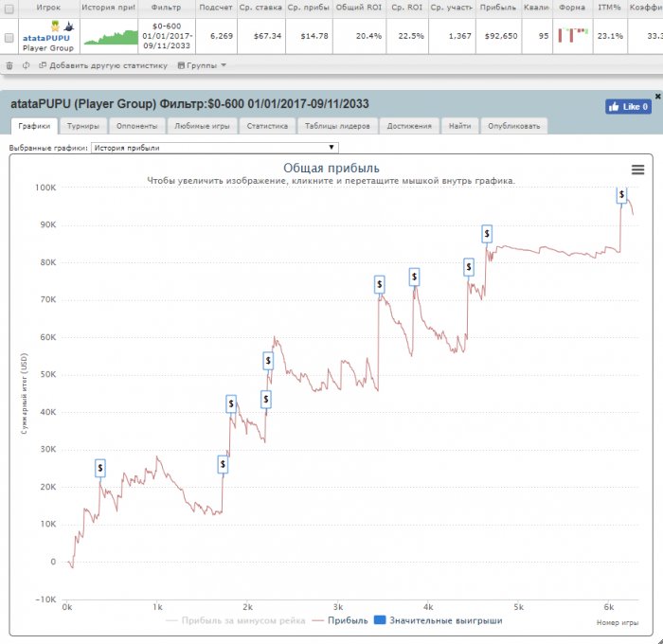Open the Выбранные графики dropdown
The width and height of the screenshot is (663, 644).
(215, 148)
